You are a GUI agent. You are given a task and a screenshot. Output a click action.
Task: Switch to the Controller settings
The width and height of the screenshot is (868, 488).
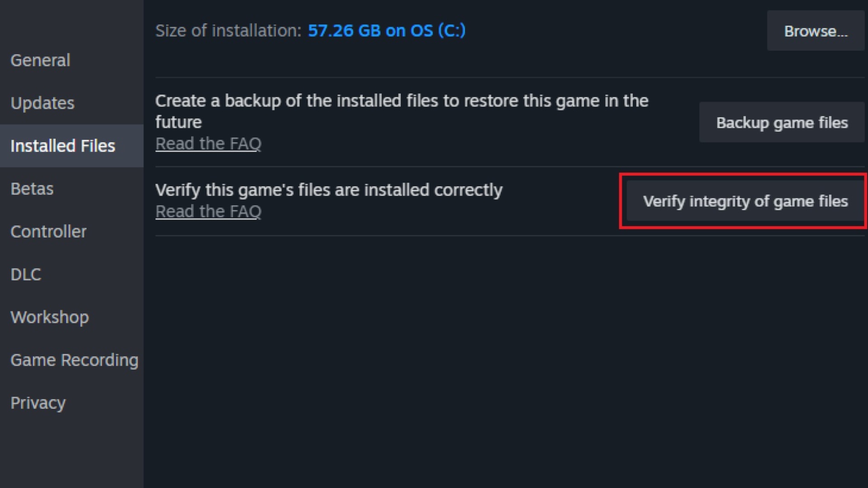coord(49,231)
